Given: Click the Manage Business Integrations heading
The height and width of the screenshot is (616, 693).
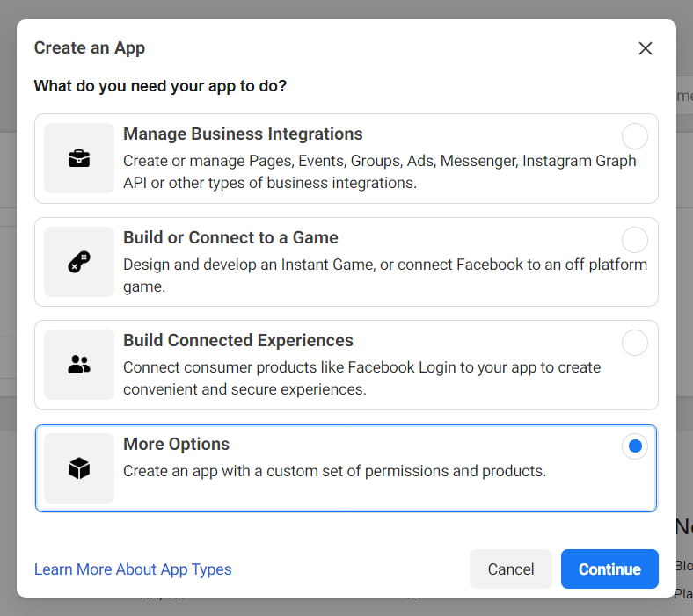Looking at the screenshot, I should [x=243, y=134].
